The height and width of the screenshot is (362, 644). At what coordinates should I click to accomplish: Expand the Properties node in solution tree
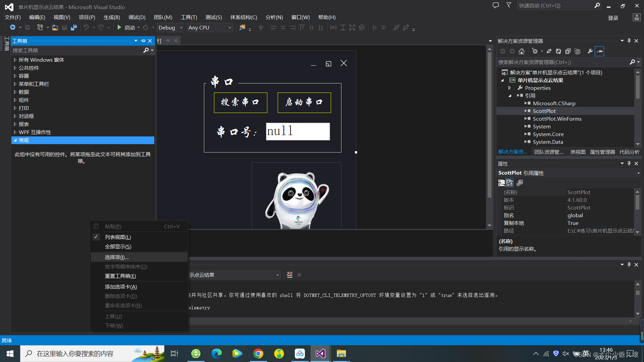(509, 88)
